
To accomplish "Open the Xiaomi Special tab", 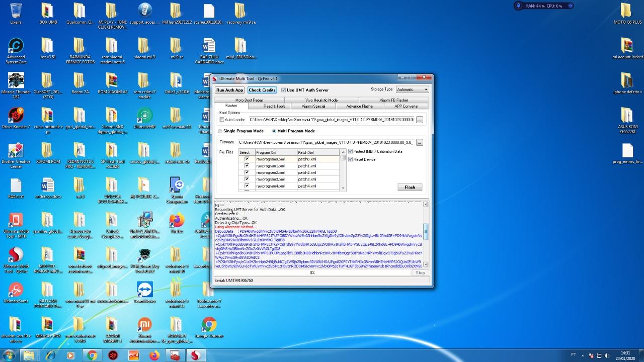I will [313, 106].
